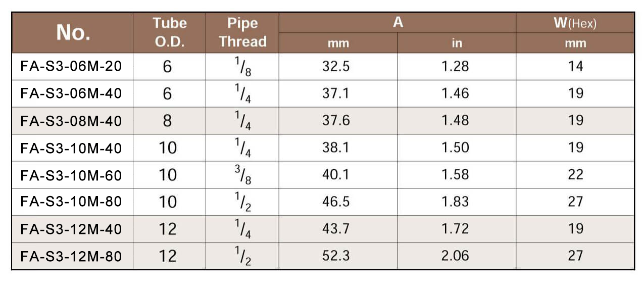Select part number FA-S3-12M-80
The image size is (644, 288).
click(x=71, y=256)
